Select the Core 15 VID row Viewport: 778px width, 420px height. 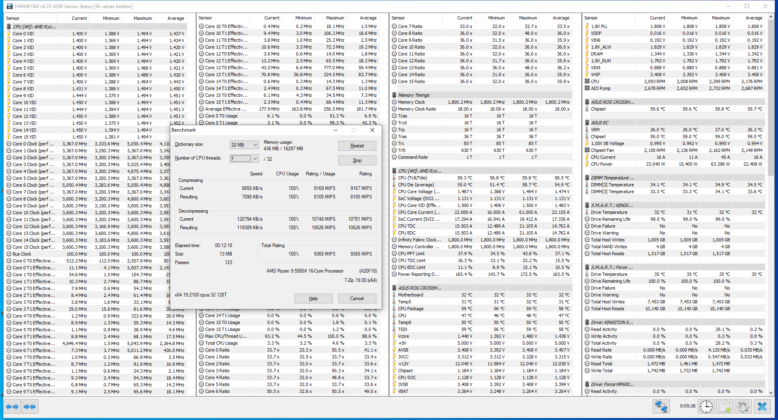[95, 137]
